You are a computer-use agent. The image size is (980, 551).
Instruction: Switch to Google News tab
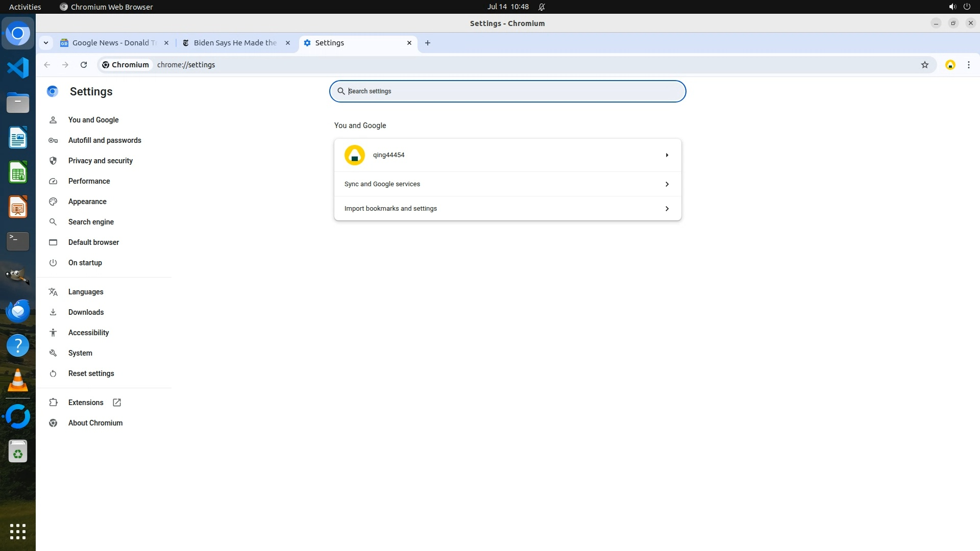113,43
